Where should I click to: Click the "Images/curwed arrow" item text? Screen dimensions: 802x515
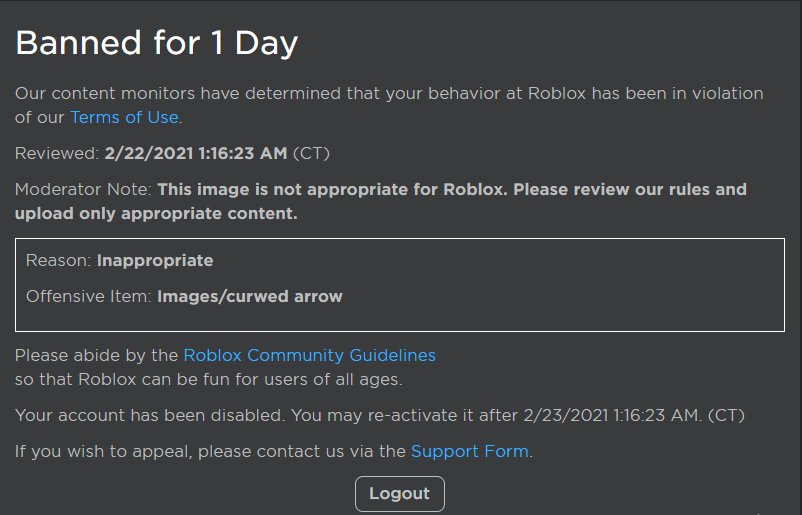pyautogui.click(x=250, y=296)
